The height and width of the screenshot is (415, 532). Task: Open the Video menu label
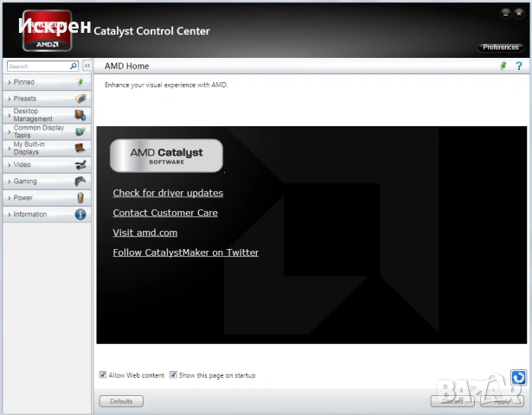pos(22,164)
